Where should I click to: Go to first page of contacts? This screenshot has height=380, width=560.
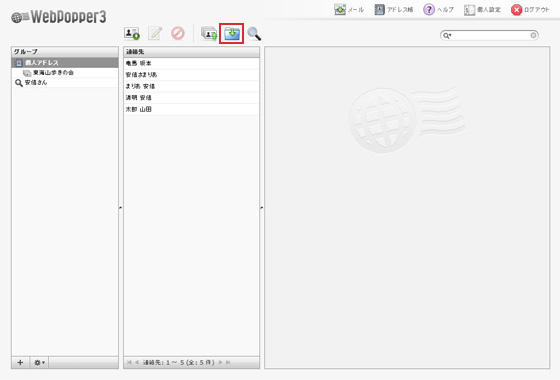(x=129, y=362)
